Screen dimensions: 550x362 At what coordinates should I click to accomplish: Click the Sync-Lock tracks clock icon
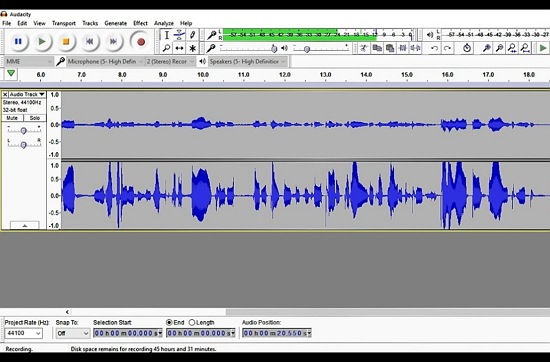pos(467,48)
